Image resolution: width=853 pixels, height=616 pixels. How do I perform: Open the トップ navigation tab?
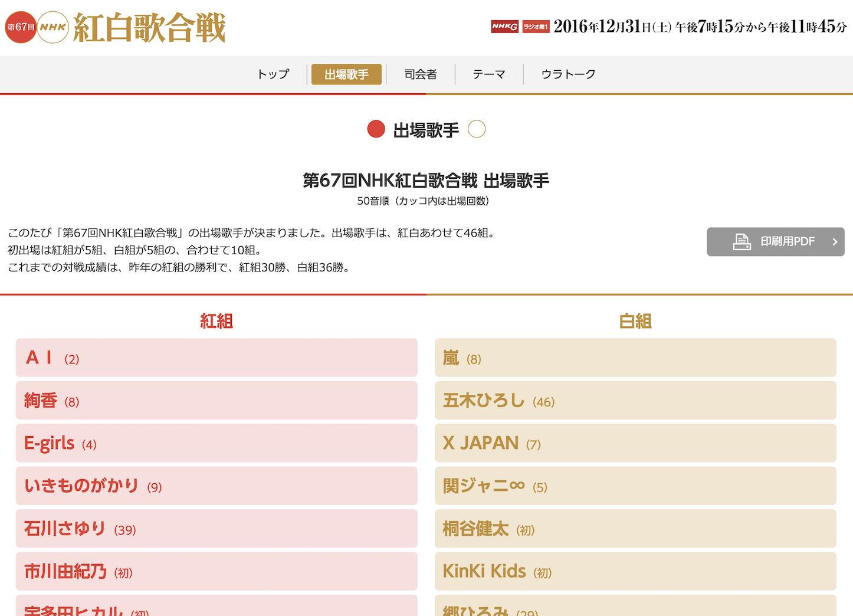[x=273, y=74]
